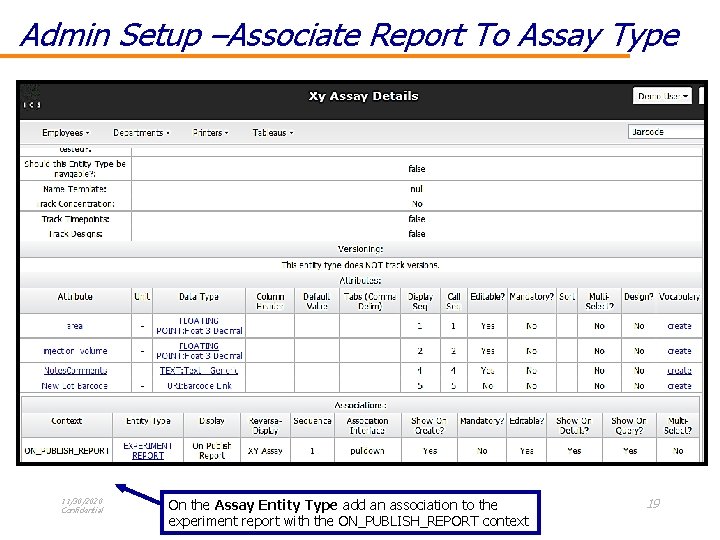Click FLOATING link in area row

[199, 321]
